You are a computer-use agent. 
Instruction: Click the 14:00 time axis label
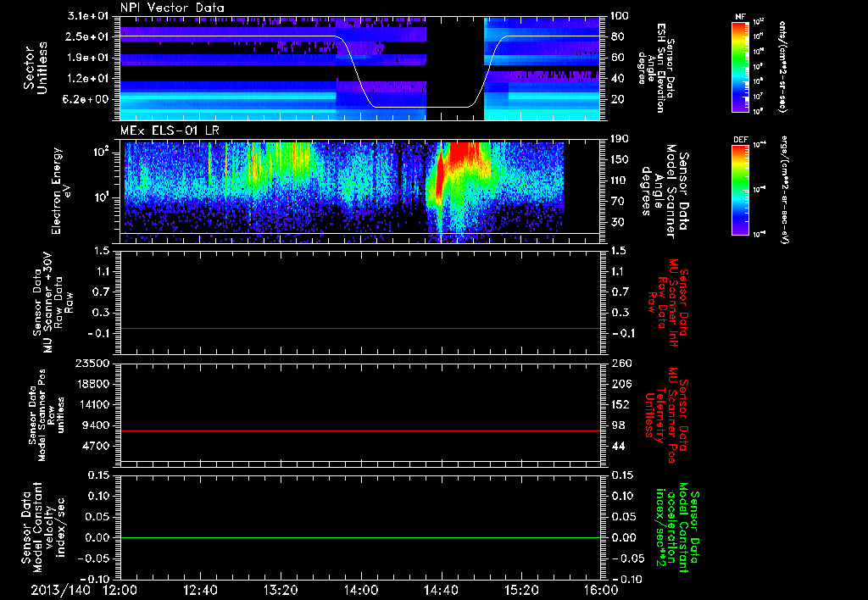tap(361, 590)
